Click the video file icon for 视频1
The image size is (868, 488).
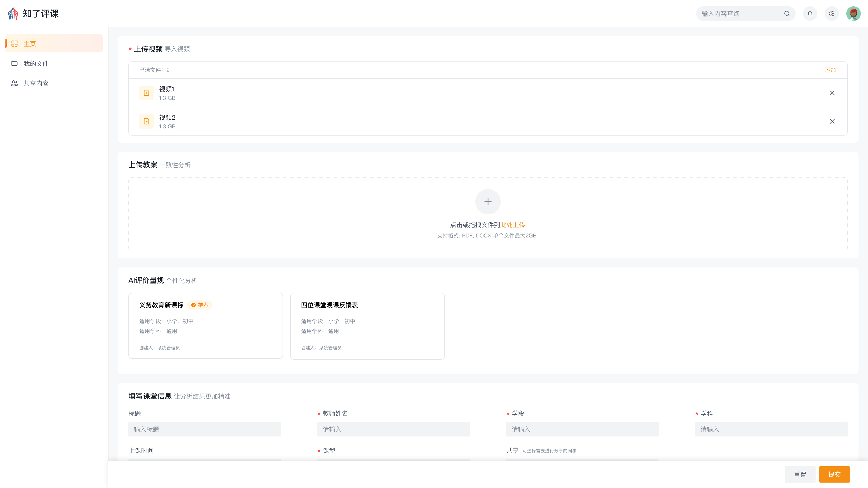146,93
